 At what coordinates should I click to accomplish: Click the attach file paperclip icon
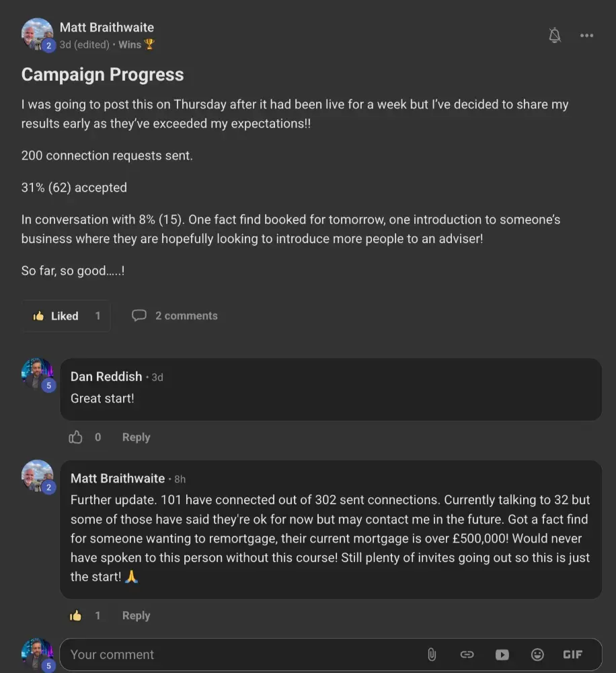(x=432, y=654)
